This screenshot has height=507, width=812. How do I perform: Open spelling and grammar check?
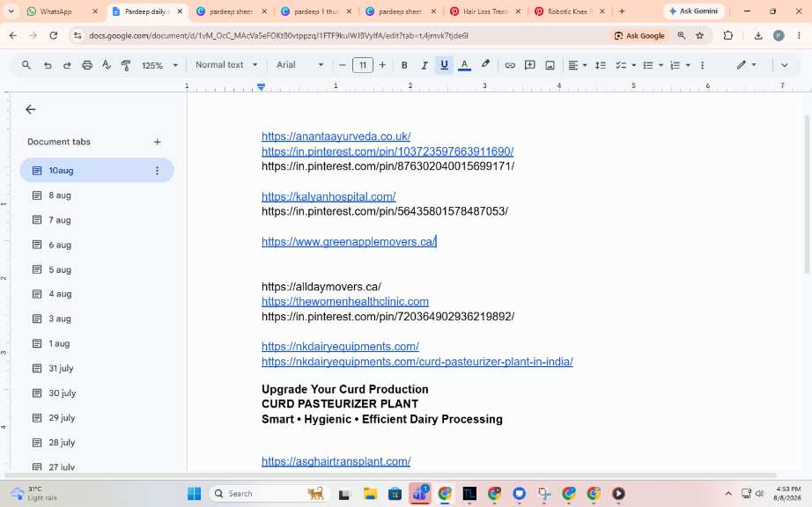click(x=107, y=65)
